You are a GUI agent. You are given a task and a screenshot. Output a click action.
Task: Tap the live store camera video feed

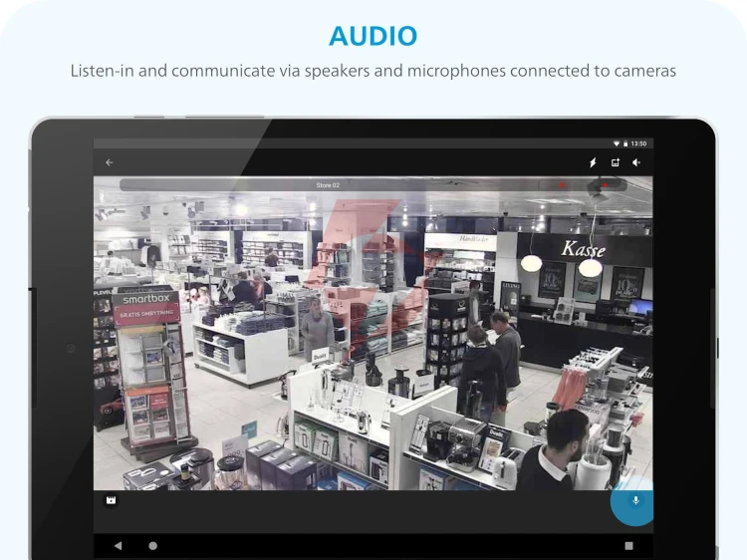[373, 333]
